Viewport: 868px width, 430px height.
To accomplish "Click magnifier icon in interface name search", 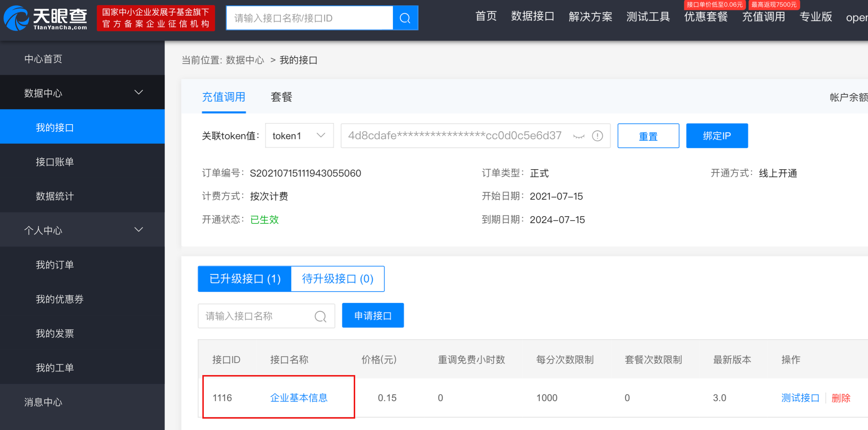I will point(320,316).
